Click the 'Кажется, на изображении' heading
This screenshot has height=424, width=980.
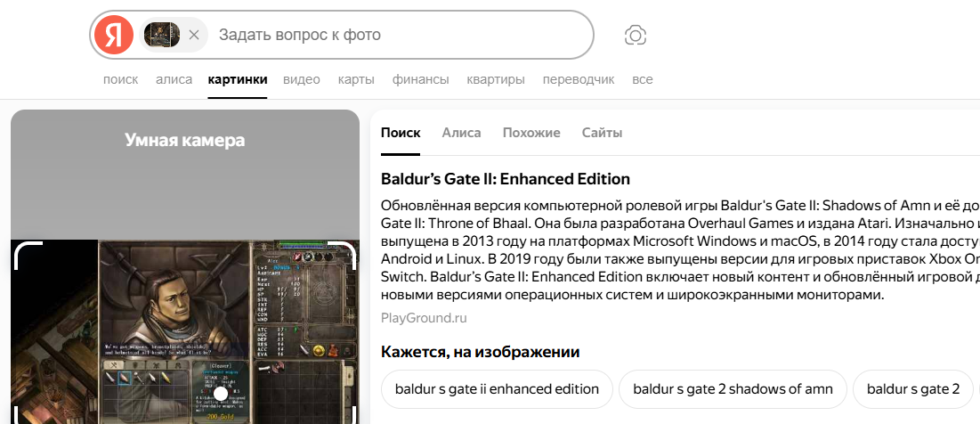480,352
